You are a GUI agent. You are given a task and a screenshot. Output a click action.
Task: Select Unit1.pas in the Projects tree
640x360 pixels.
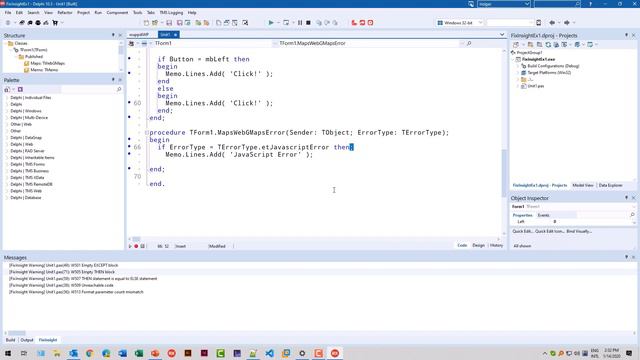click(536, 86)
